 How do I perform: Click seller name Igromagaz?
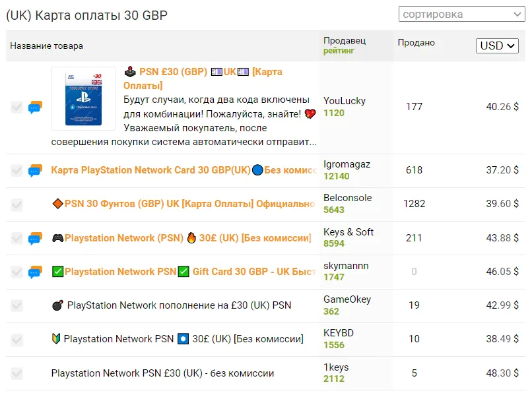tap(347, 164)
